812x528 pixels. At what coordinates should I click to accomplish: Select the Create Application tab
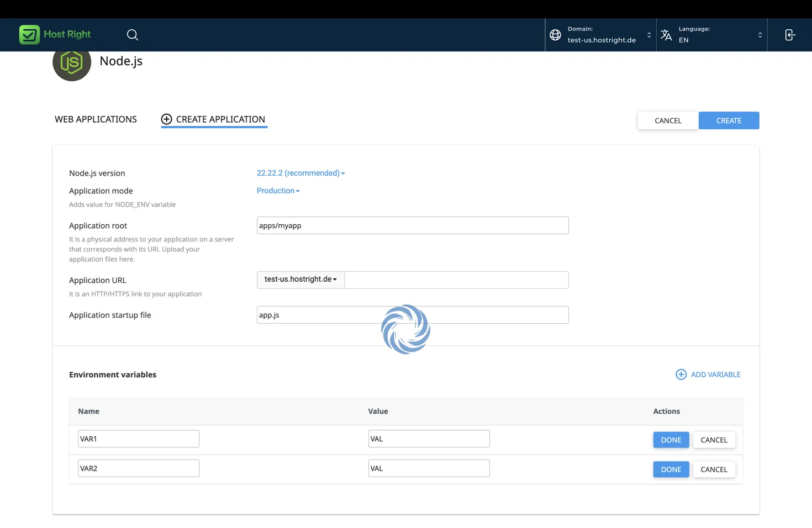click(x=213, y=119)
